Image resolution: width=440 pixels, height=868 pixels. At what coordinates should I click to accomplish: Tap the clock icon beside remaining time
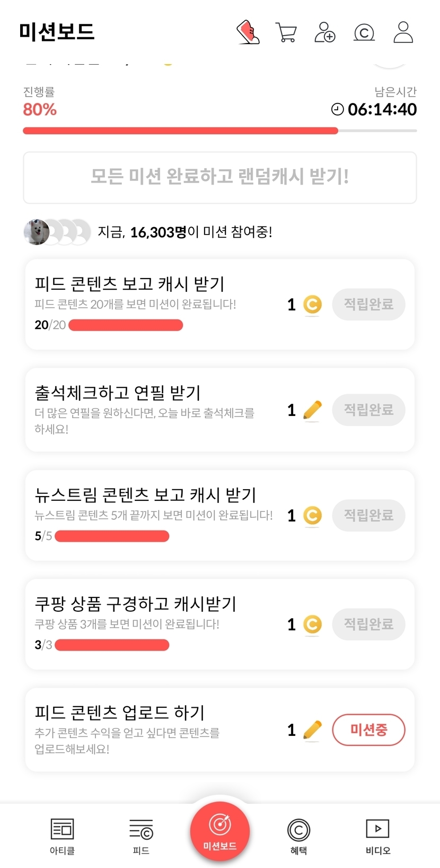[338, 109]
